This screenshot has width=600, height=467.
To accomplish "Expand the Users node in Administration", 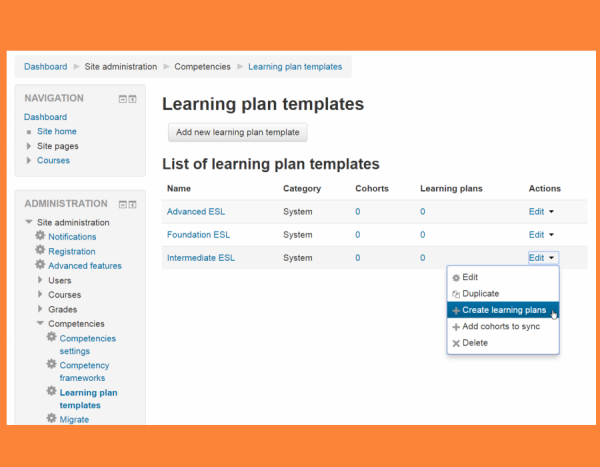I will (40, 280).
